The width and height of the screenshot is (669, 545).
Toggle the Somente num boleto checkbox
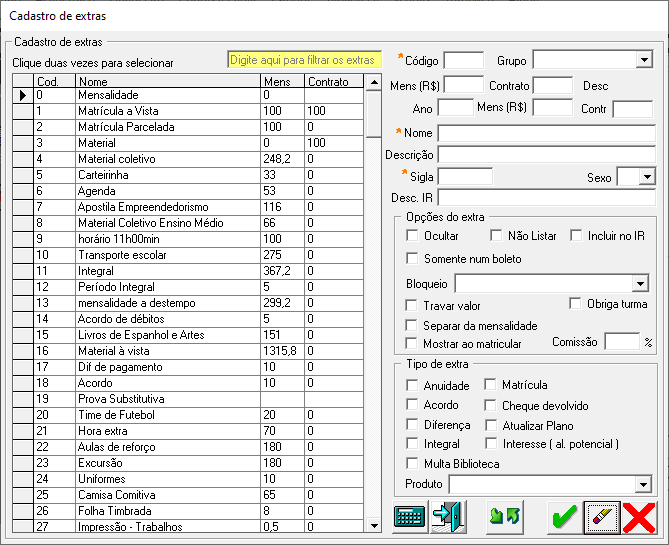[x=412, y=259]
